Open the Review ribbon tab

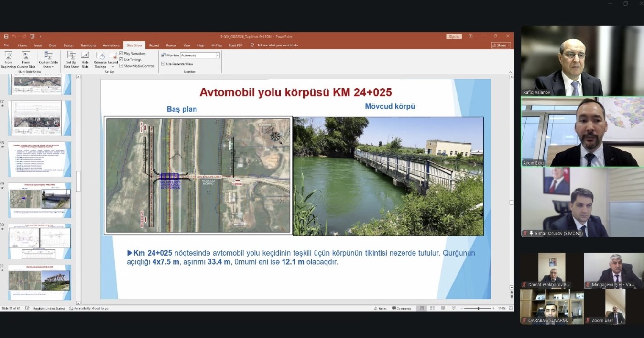[x=171, y=45]
